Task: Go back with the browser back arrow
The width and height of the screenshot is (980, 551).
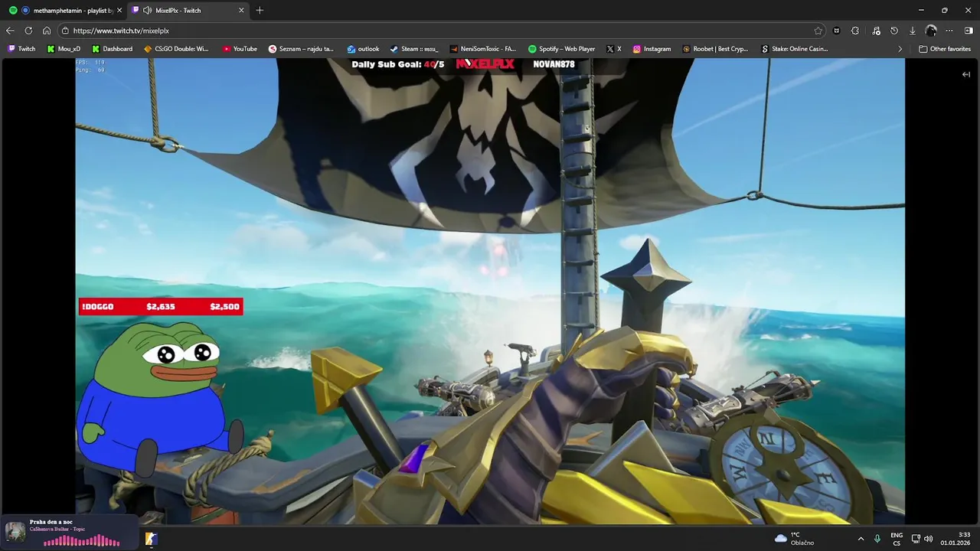Action: click(x=10, y=31)
